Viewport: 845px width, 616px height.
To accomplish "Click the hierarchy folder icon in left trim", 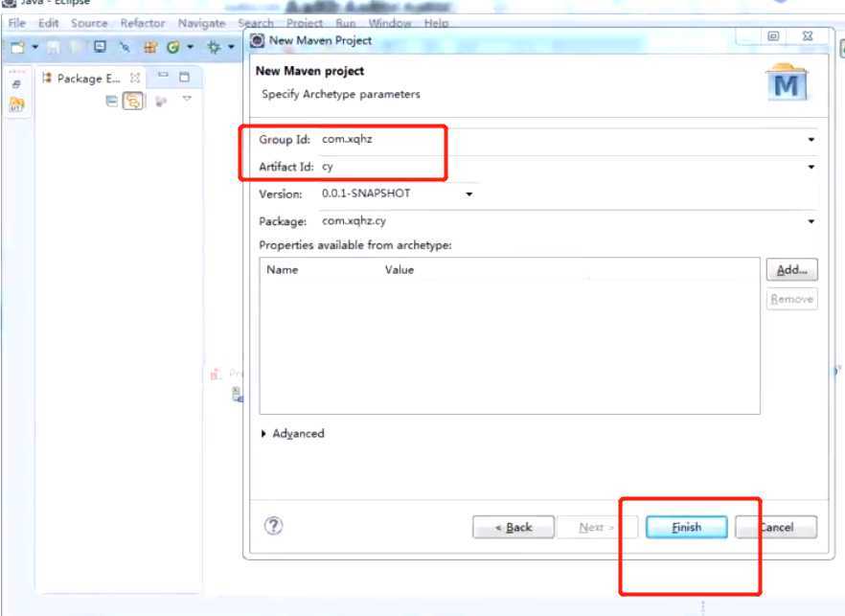I will [x=16, y=104].
